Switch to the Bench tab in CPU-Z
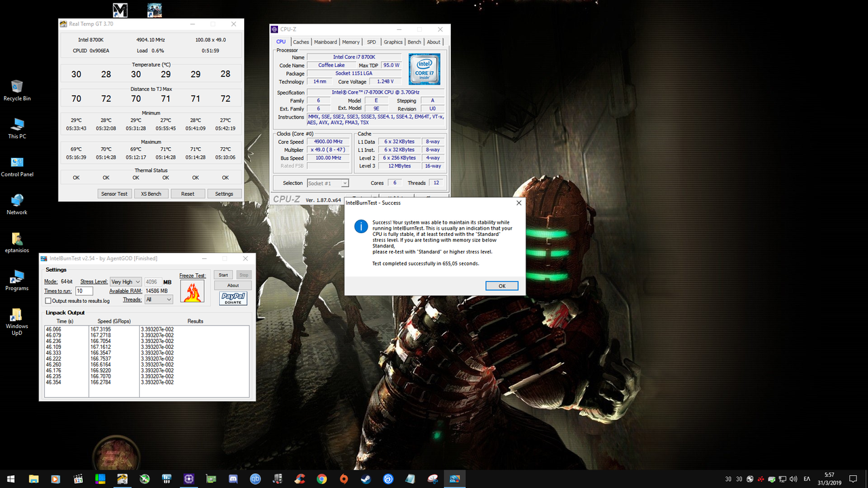The height and width of the screenshot is (488, 868). [x=414, y=42]
